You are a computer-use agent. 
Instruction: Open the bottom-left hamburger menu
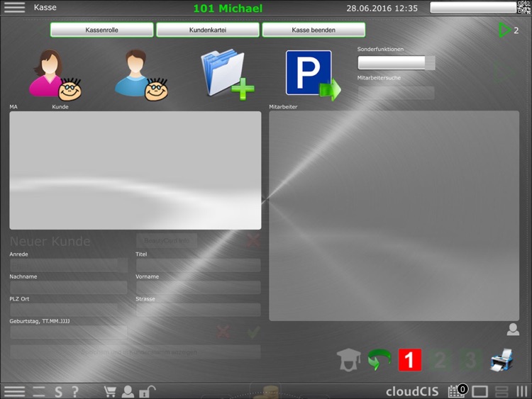tap(14, 391)
